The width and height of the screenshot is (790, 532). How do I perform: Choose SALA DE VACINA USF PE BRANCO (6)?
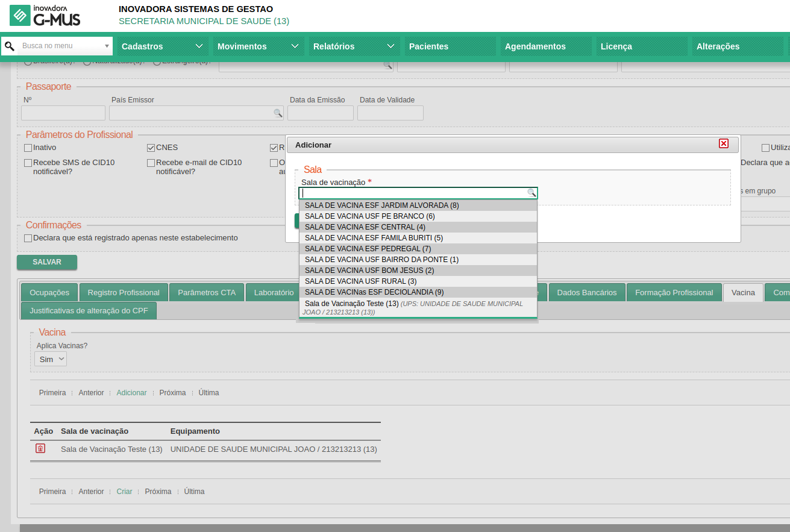tap(418, 216)
